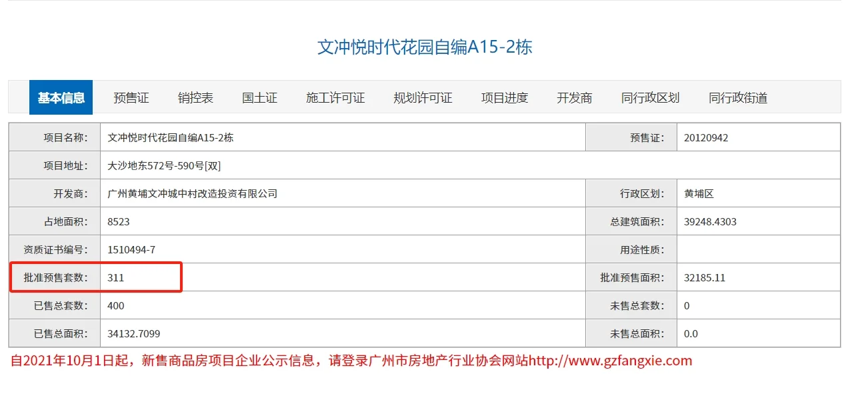Select approved presale units value 311
This screenshot has width=868, height=396.
coord(116,278)
